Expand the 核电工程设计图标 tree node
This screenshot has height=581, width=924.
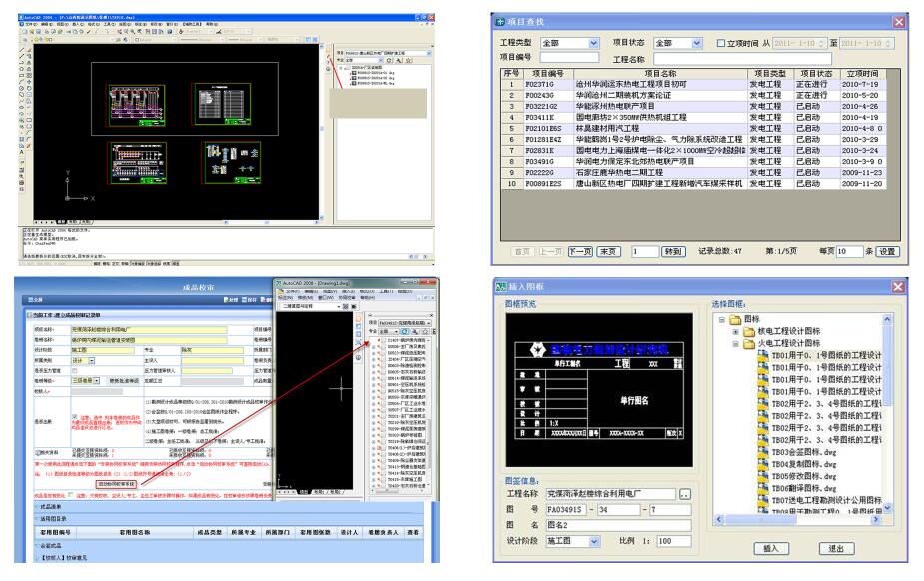735,332
